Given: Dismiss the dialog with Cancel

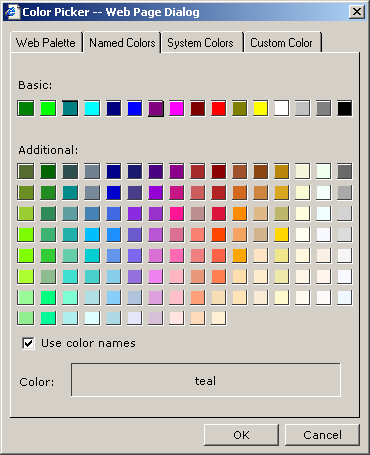Looking at the screenshot, I should (x=322, y=435).
